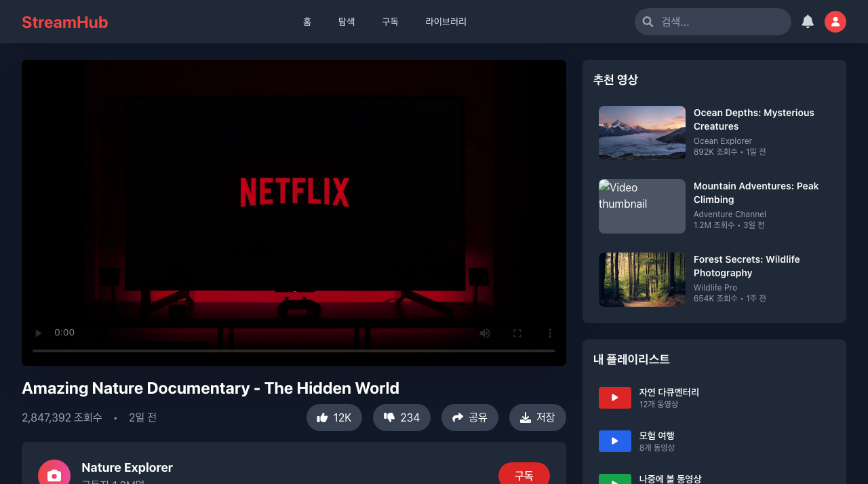Dislike the video with 234 thumbs-down
Screen dimensions: 868x484
401,417
